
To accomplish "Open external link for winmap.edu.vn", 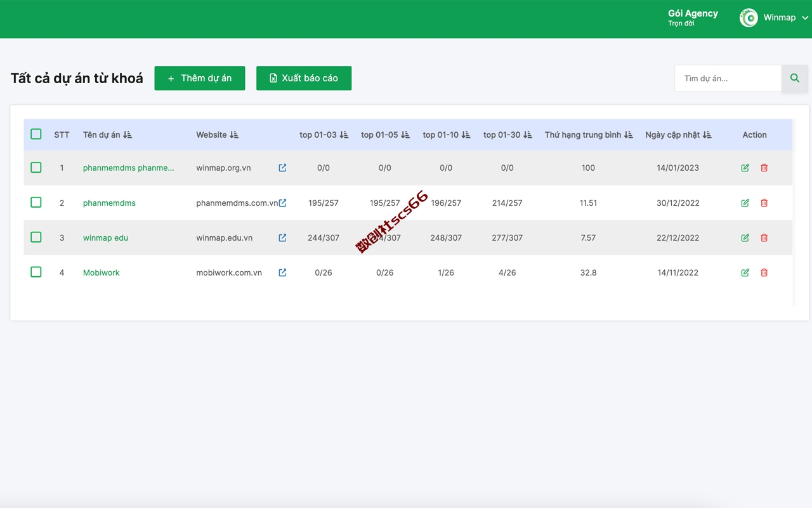I will 282,237.
